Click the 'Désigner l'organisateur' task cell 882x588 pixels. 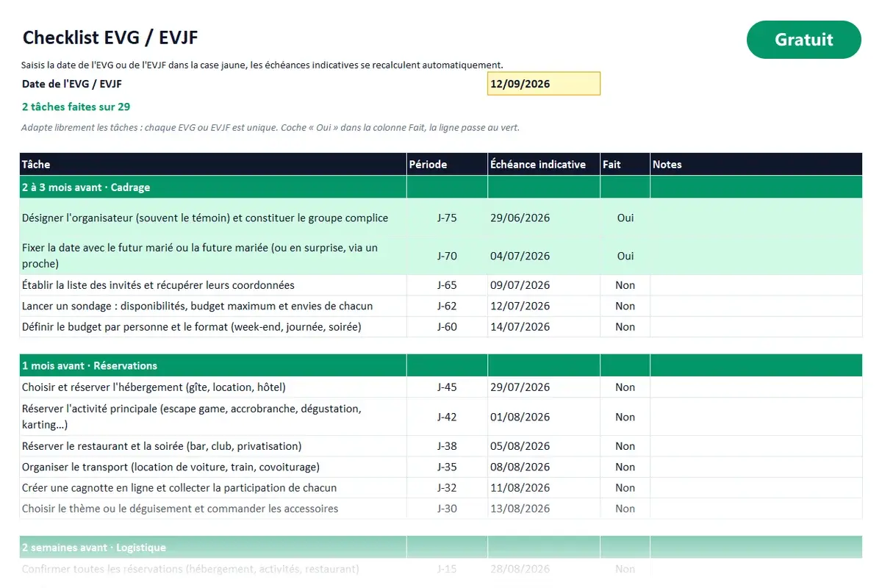(x=213, y=218)
